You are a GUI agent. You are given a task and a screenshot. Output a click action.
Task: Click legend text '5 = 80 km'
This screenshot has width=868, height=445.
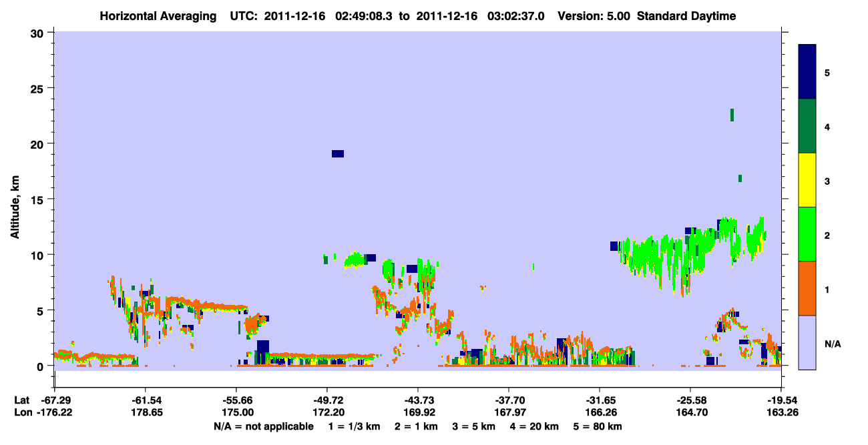coord(598,426)
